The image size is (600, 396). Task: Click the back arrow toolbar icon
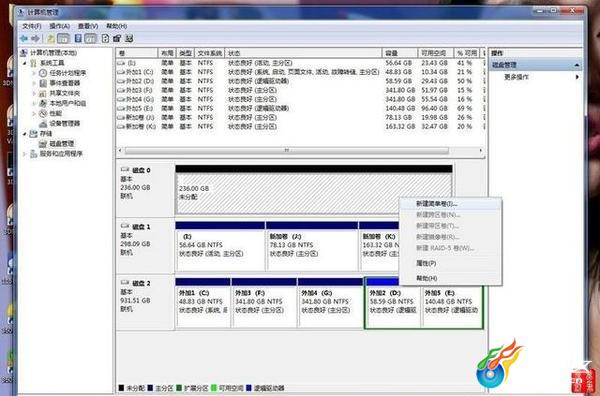point(24,38)
